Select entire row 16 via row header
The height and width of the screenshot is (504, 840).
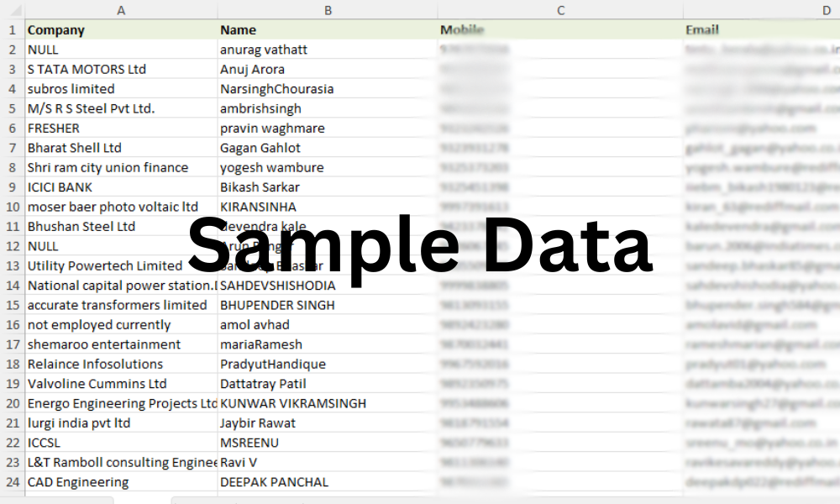13,325
